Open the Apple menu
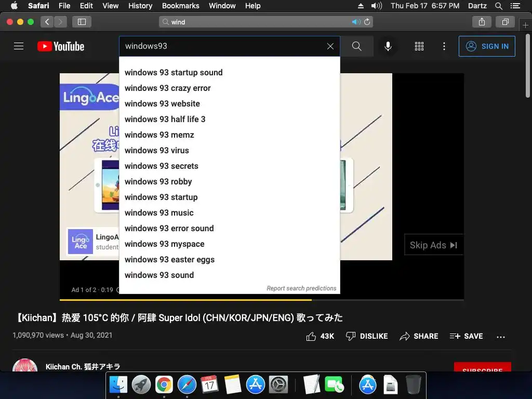This screenshot has height=399, width=532. pos(14,6)
